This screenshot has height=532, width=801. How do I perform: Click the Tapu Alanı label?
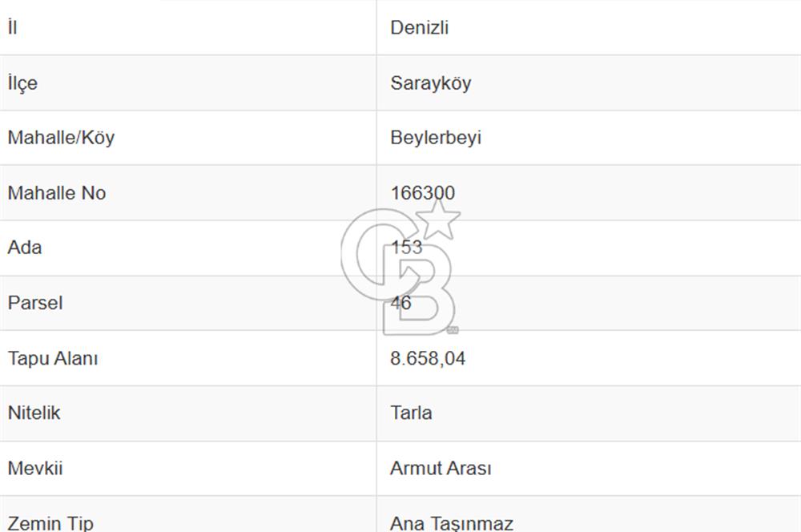pos(53,358)
